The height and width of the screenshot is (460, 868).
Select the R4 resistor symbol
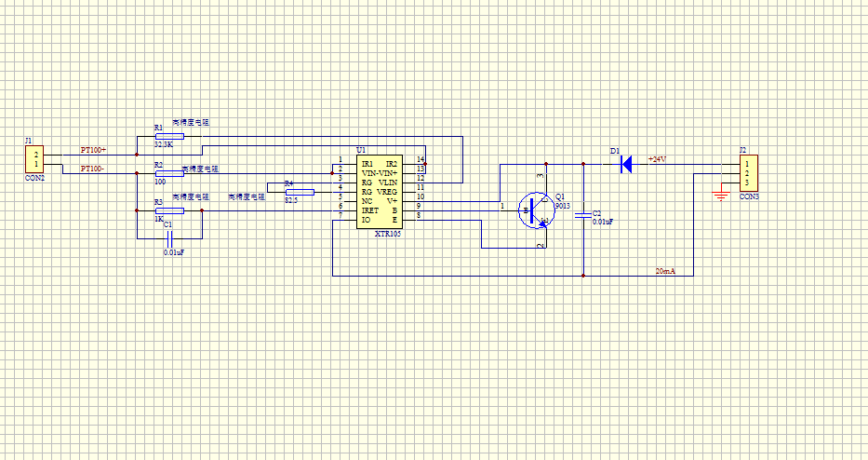tap(300, 193)
